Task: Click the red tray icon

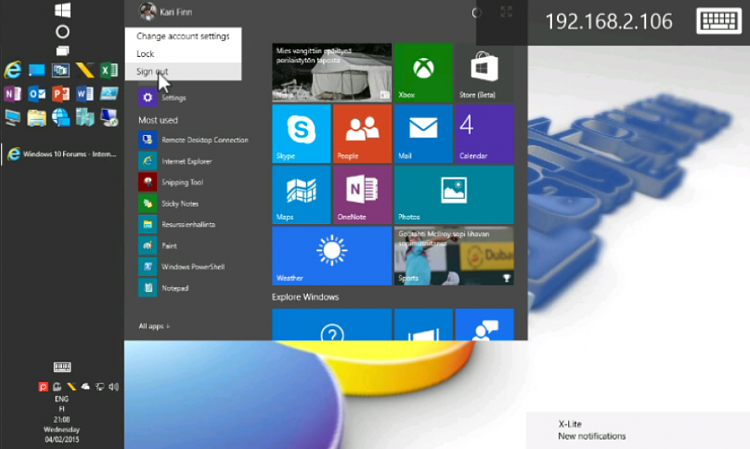Action: tap(43, 386)
